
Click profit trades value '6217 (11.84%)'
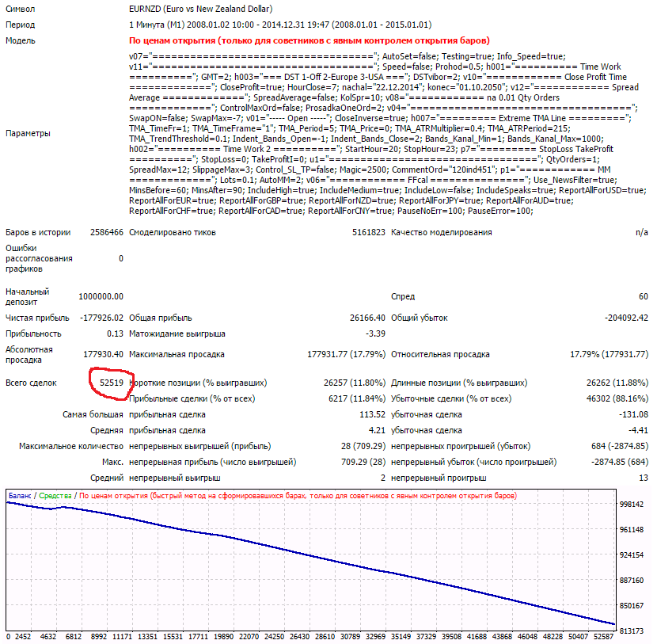tap(356, 398)
